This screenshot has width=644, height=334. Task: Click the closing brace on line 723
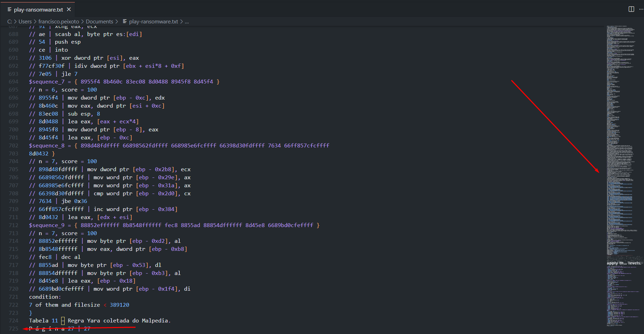pos(30,313)
